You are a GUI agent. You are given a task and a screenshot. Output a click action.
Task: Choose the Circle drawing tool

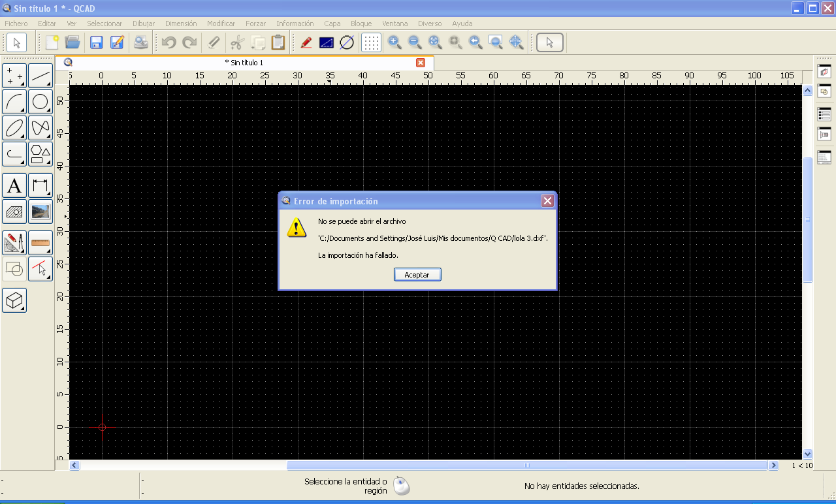click(40, 102)
